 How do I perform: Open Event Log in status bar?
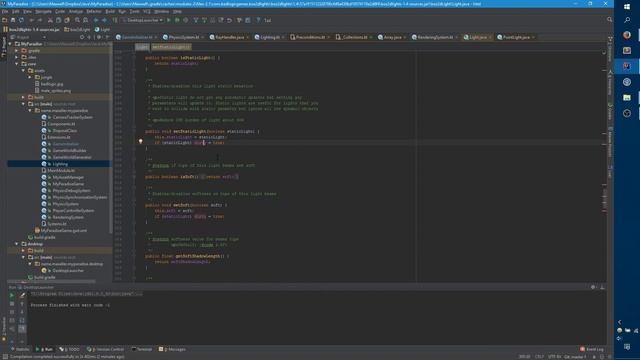coord(592,349)
